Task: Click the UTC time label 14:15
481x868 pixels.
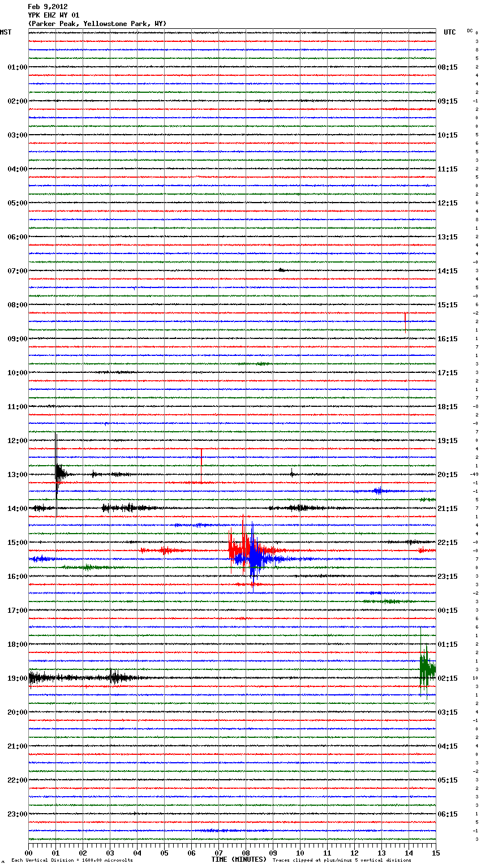Action: click(448, 271)
